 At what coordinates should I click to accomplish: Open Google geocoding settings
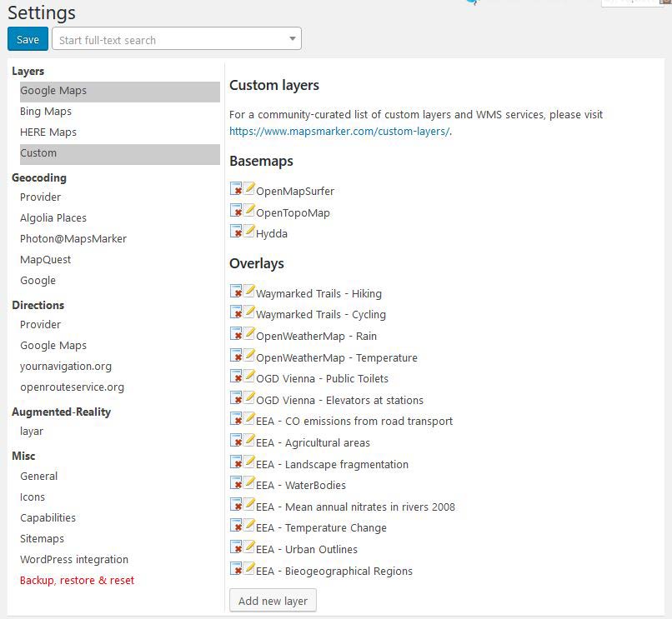coord(38,281)
